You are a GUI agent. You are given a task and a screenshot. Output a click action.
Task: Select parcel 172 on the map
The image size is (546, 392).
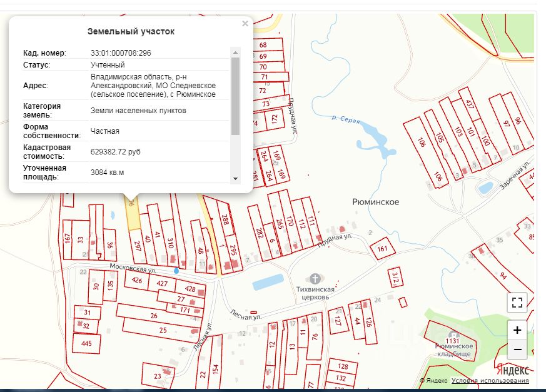tap(275, 119)
